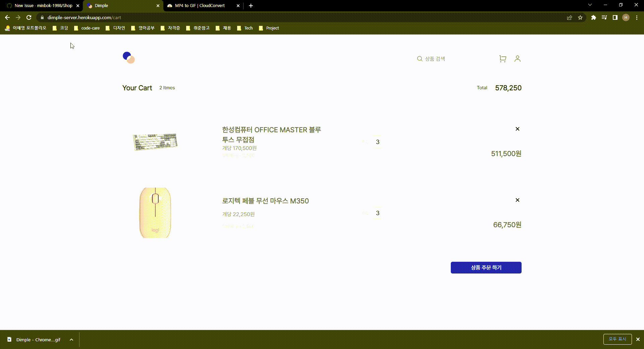The image size is (644, 349).
Task: Expand options for the Dimple Chrome gif download
Action: click(x=71, y=340)
